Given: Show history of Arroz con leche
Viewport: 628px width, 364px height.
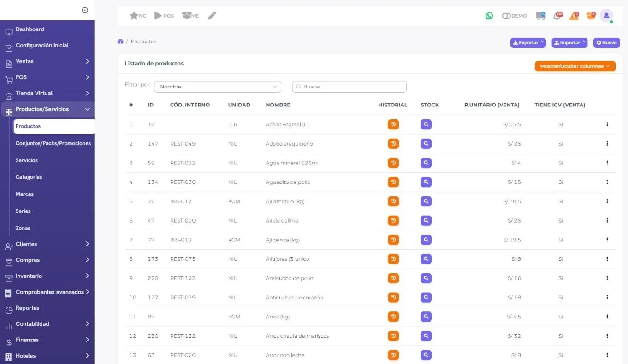Looking at the screenshot, I should coord(393,355).
